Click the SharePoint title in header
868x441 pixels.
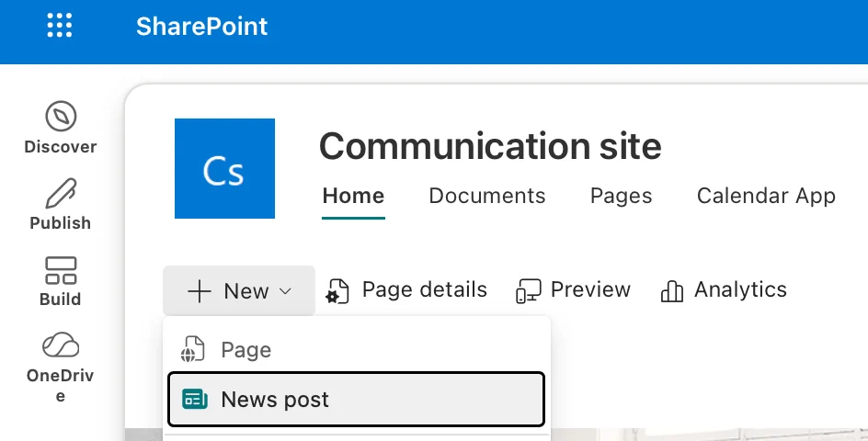(202, 27)
